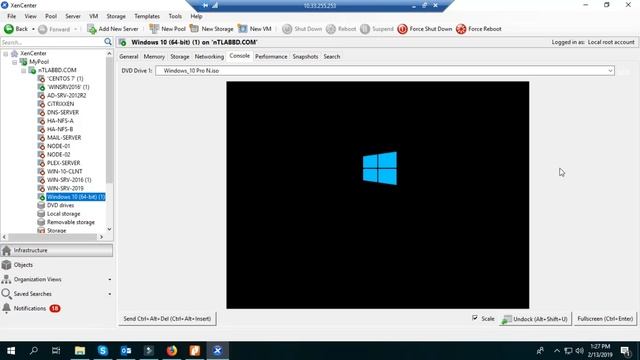Open the DVD Drive 1 dropdown

610,71
